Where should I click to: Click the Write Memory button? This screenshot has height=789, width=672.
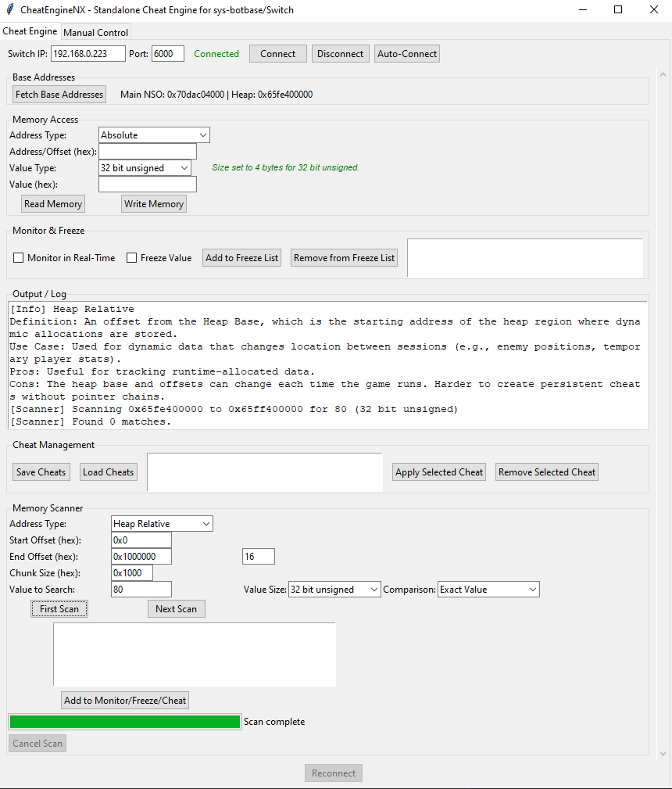point(153,204)
